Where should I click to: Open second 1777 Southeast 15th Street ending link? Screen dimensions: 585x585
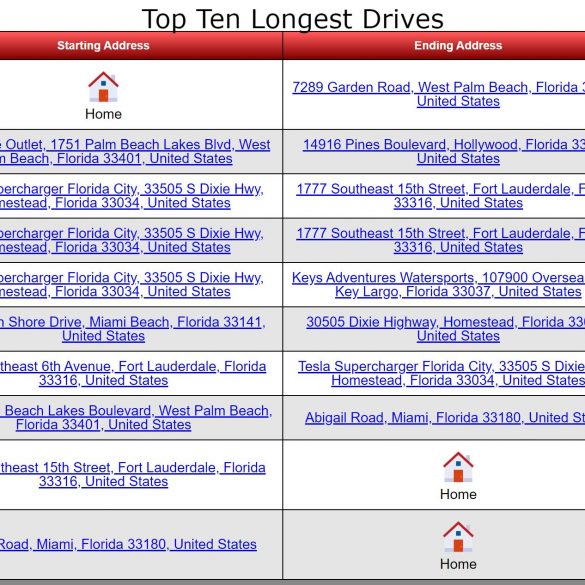tap(441, 240)
